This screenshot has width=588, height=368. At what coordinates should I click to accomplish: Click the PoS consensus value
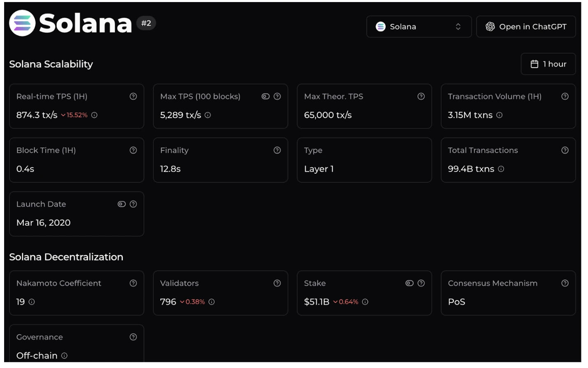click(456, 302)
